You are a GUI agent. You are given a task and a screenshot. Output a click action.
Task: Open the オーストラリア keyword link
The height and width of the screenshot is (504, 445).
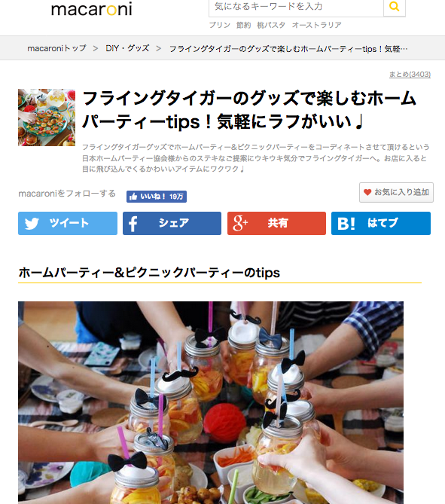click(x=317, y=25)
